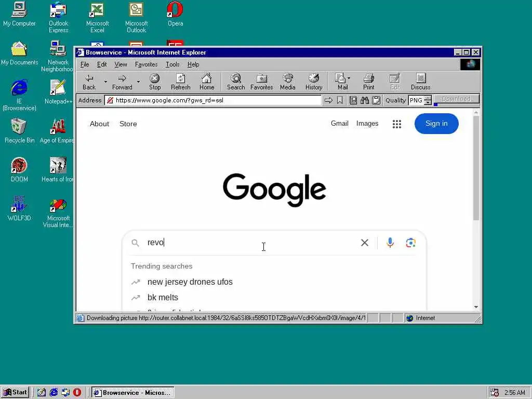Open the File menu
Screen dimensions: 532x399
[x=85, y=64]
